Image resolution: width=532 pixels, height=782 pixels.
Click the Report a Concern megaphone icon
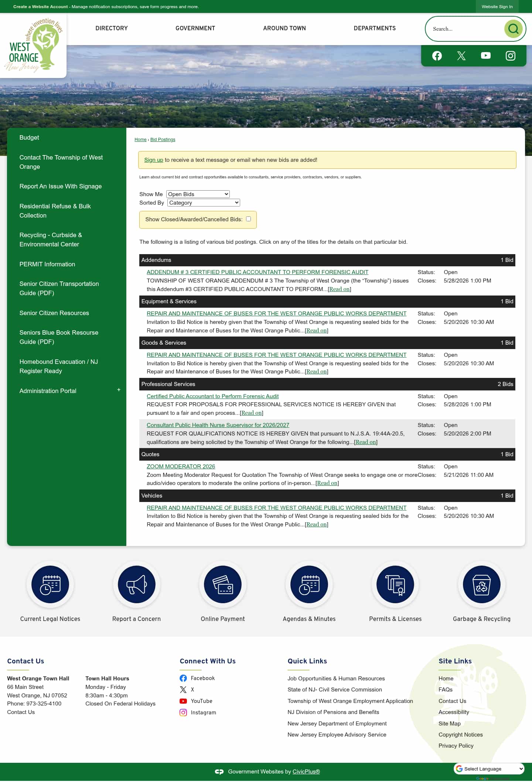(137, 584)
